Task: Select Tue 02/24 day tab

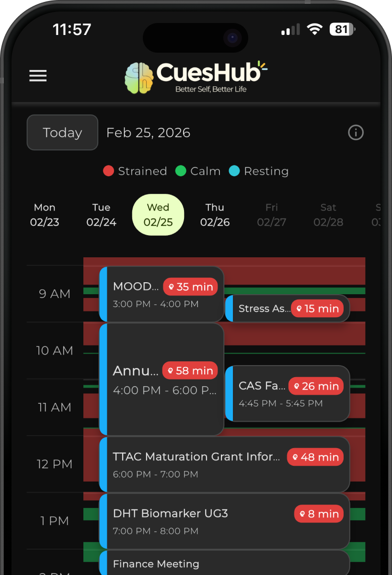Action: pyautogui.click(x=101, y=215)
